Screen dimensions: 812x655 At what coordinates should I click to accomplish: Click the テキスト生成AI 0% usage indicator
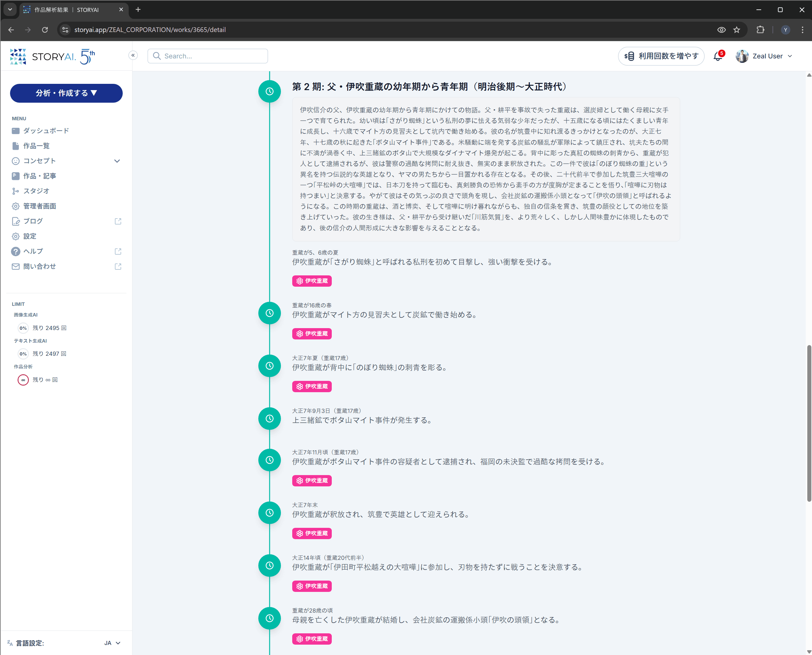tap(23, 354)
